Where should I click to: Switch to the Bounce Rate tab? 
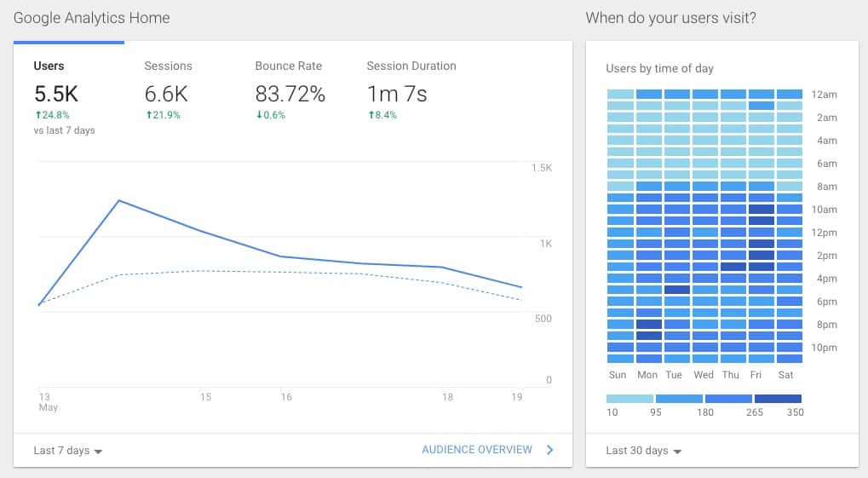tap(289, 66)
